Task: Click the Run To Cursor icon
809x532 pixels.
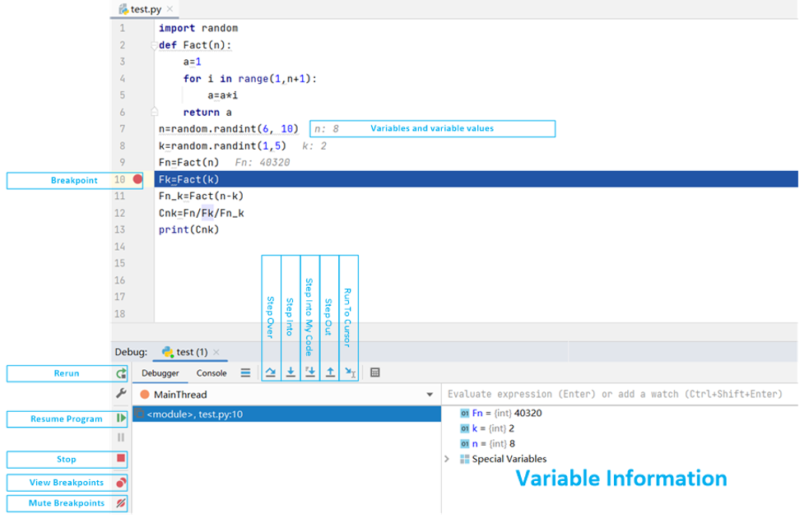Action: (x=350, y=372)
